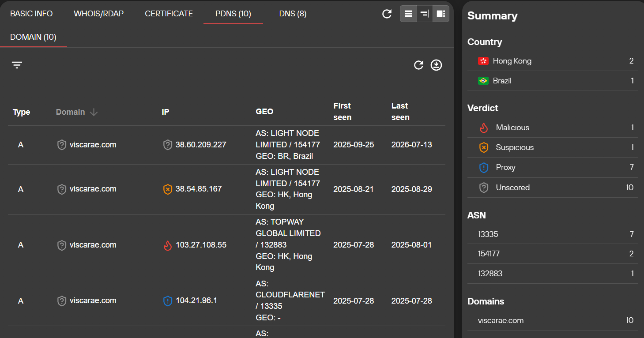This screenshot has width=644, height=338.
Task: Open the BASIC INFO tab
Action: (x=31, y=14)
